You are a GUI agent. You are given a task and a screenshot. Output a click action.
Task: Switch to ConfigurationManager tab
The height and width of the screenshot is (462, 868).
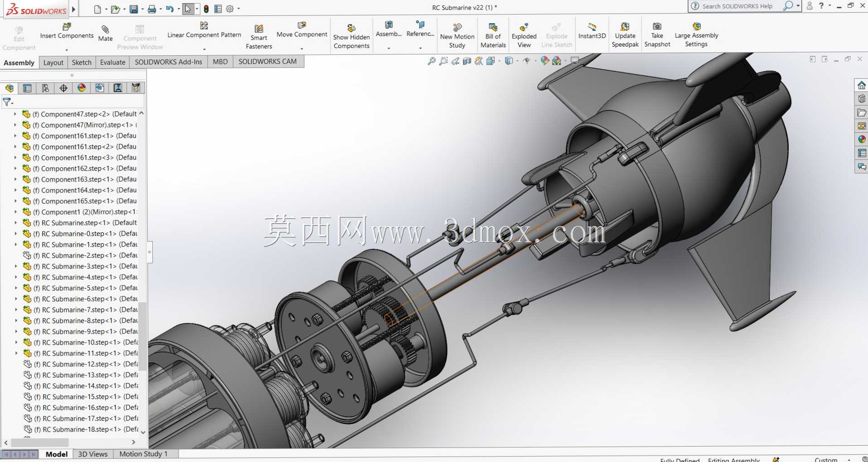tap(45, 88)
